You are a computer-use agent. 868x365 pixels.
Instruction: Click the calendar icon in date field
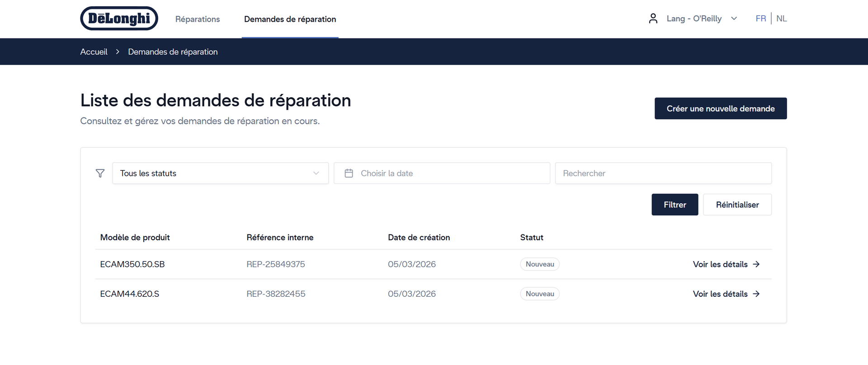pos(349,173)
